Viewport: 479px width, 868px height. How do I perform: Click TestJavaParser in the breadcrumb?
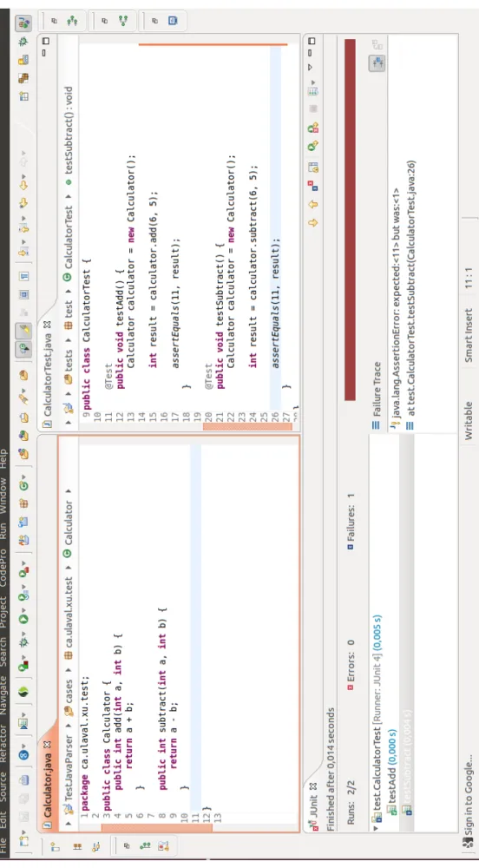(69, 766)
